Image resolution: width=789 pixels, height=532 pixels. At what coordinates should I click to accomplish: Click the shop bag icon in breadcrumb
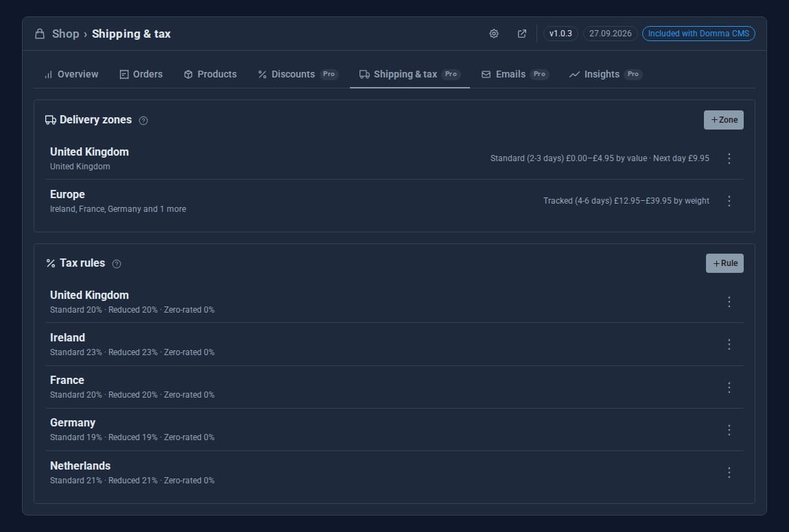40,34
